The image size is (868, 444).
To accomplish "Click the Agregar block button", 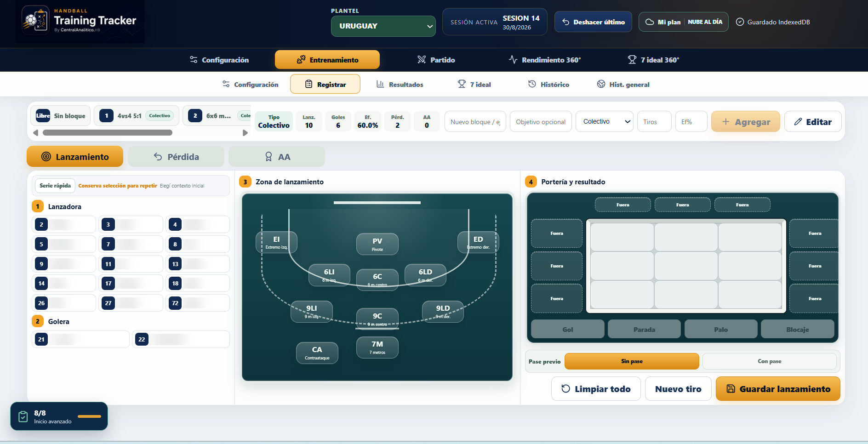I will click(x=746, y=122).
